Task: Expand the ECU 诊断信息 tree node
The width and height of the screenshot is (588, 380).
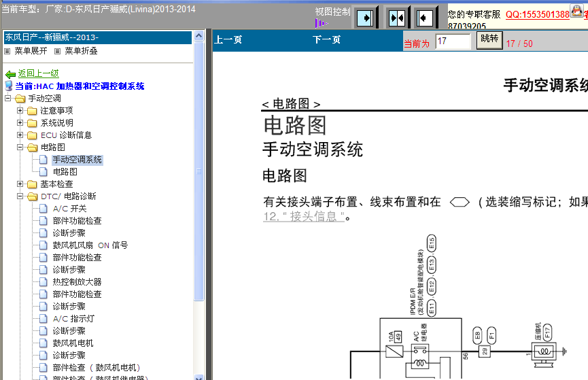Action: (20, 135)
